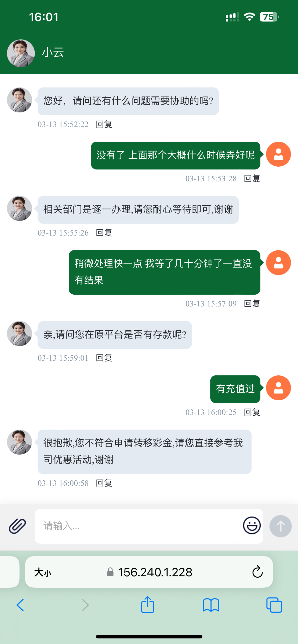Tap the 小云 agent avatar in header

pos(21,53)
